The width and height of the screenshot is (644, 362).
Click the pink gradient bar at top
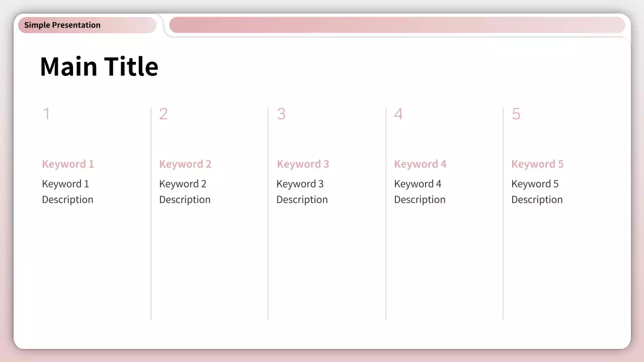click(x=397, y=25)
